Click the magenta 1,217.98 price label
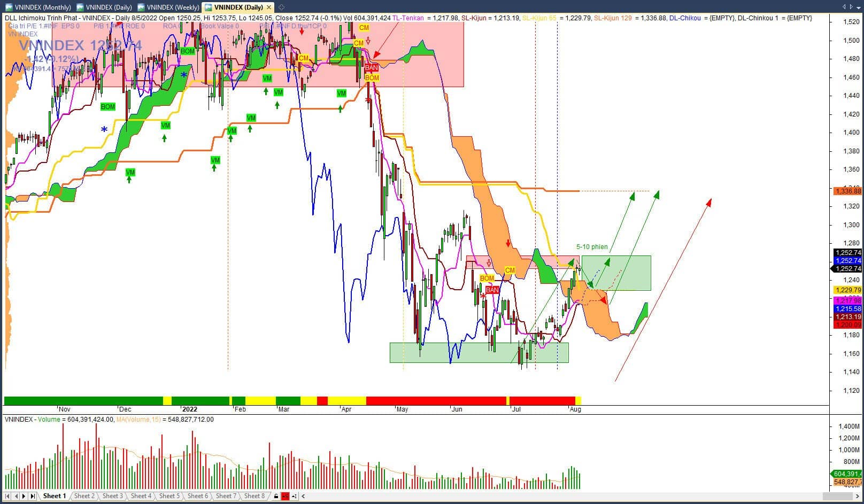 point(847,301)
